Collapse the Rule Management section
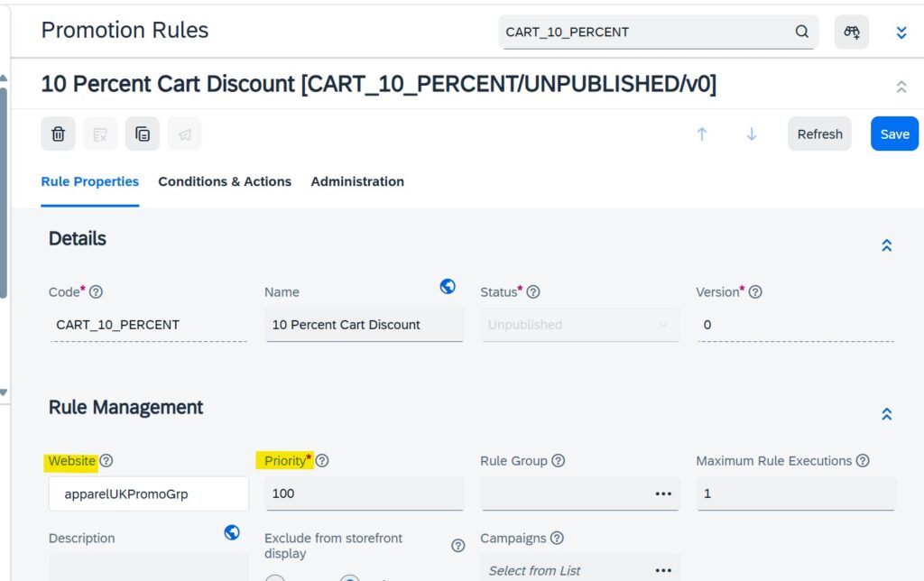Image resolution: width=924 pixels, height=581 pixels. (x=886, y=414)
